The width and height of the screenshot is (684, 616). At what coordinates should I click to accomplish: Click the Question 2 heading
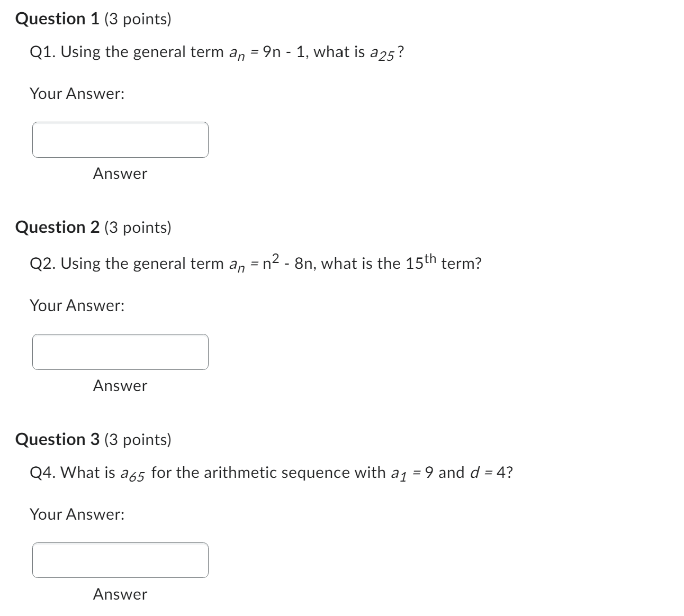(57, 228)
